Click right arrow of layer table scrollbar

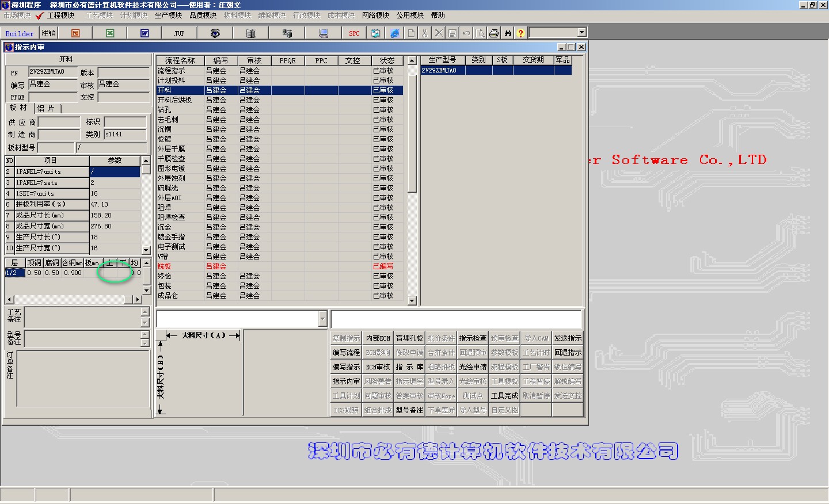137,299
